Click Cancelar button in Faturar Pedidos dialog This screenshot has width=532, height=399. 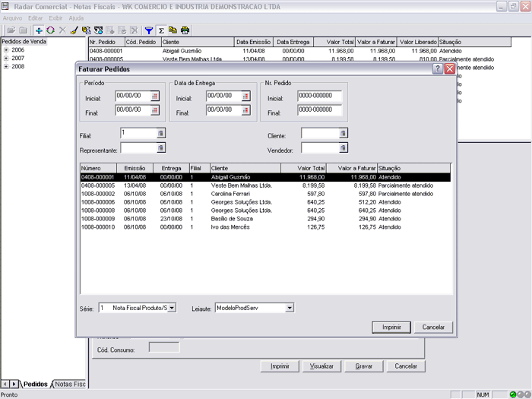click(432, 328)
